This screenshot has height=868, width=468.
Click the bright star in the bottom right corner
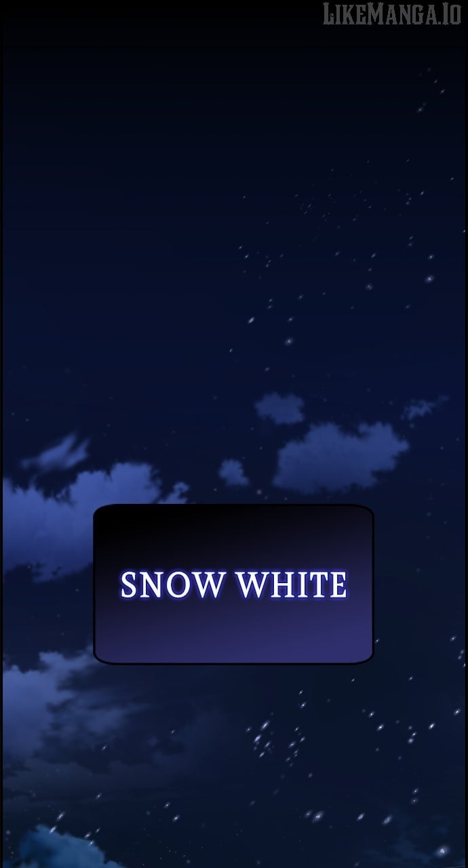click(x=442, y=850)
